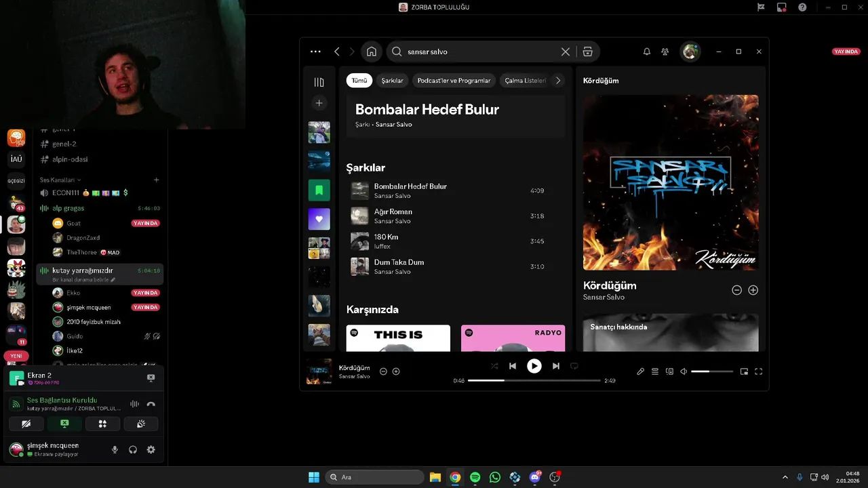Disconnect from Discord voice channel
Viewport: 868px width, 488px height.
(x=151, y=404)
